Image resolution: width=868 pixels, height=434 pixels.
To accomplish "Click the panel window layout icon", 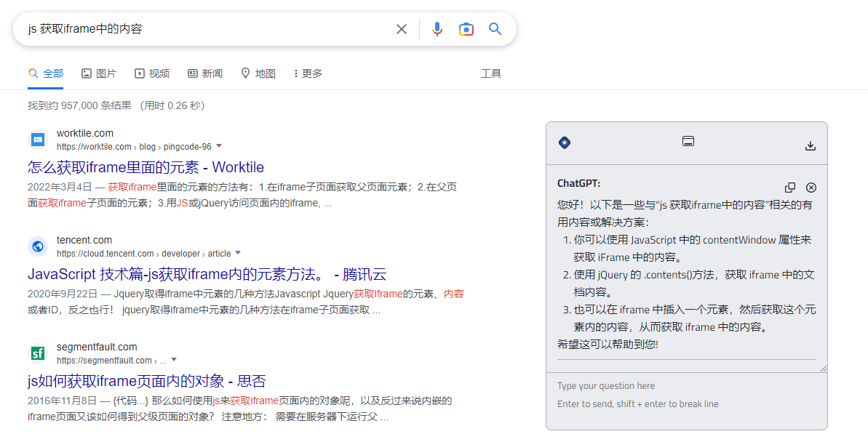I will pyautogui.click(x=688, y=141).
